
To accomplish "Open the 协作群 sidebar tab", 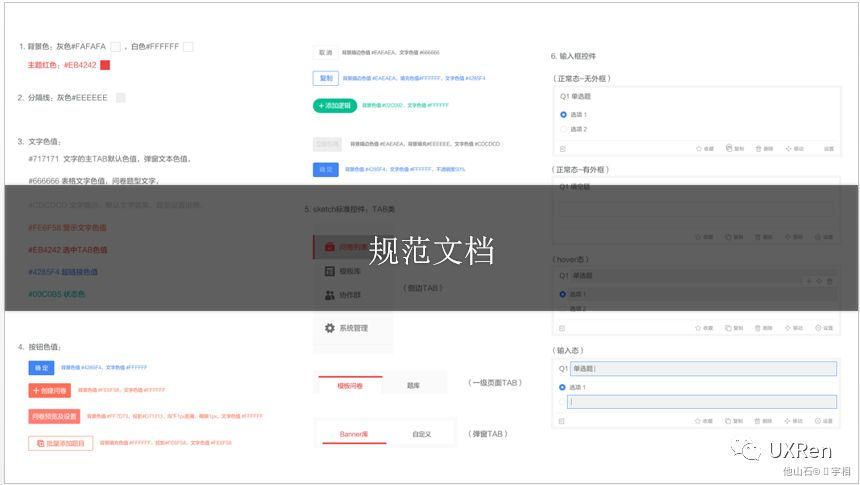I will pyautogui.click(x=353, y=295).
